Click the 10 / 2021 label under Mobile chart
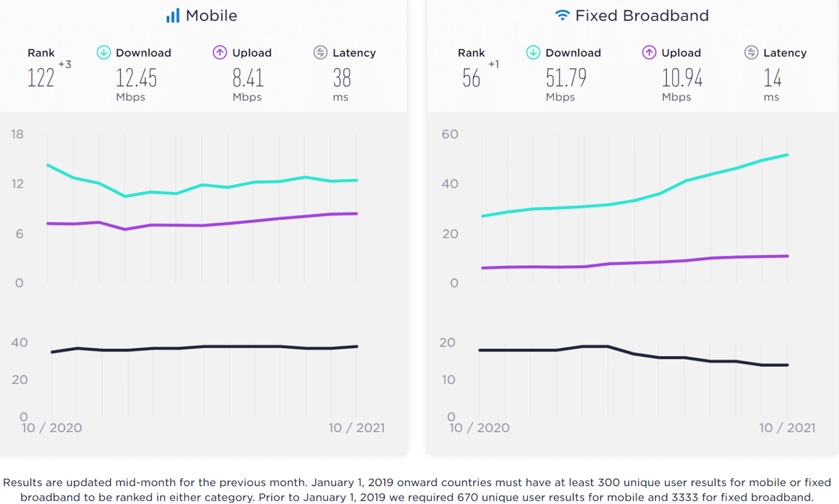This screenshot has width=839, height=504. click(357, 428)
